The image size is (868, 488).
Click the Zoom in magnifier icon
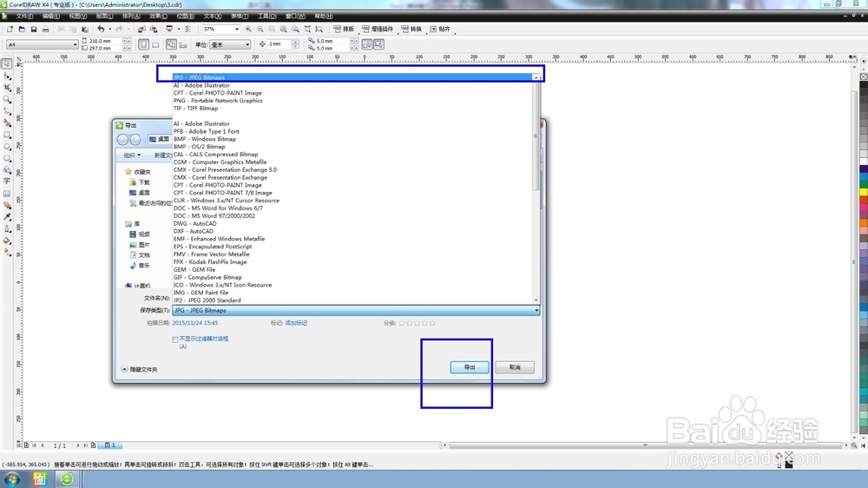coord(248,29)
